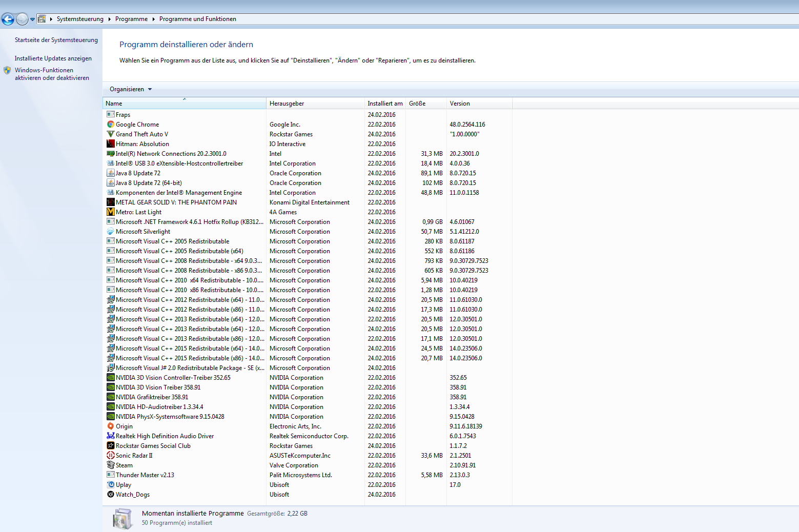799x532 pixels.
Task: Click the control panel icon in address bar
Action: click(42, 19)
